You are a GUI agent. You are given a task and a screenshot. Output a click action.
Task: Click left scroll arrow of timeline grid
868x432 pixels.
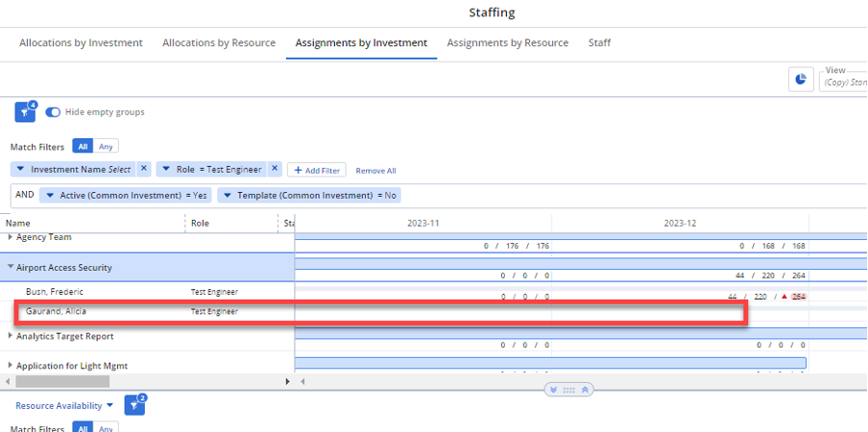click(302, 382)
